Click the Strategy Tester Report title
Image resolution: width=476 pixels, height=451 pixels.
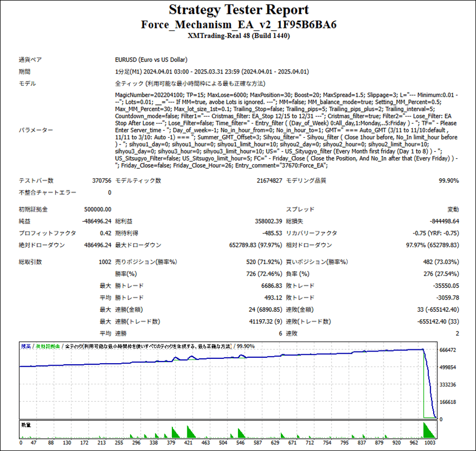click(239, 10)
